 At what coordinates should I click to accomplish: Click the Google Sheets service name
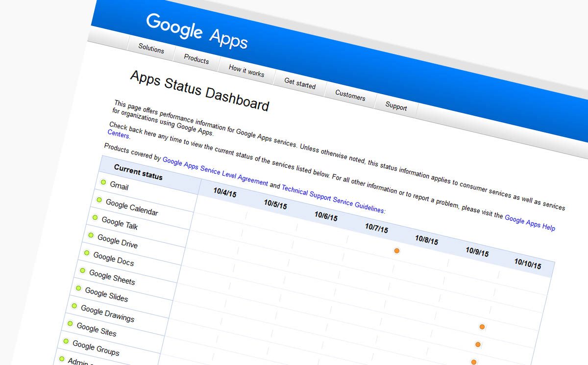pos(112,277)
